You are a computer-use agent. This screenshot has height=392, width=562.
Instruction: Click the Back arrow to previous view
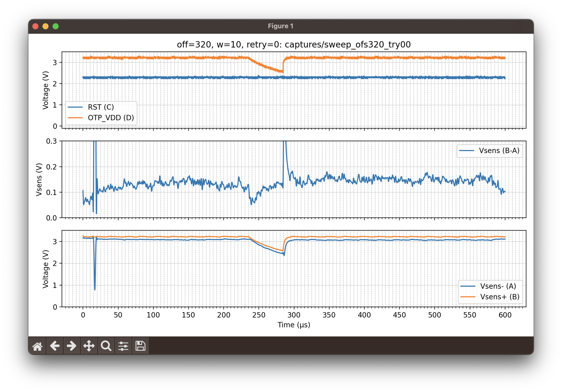click(55, 346)
